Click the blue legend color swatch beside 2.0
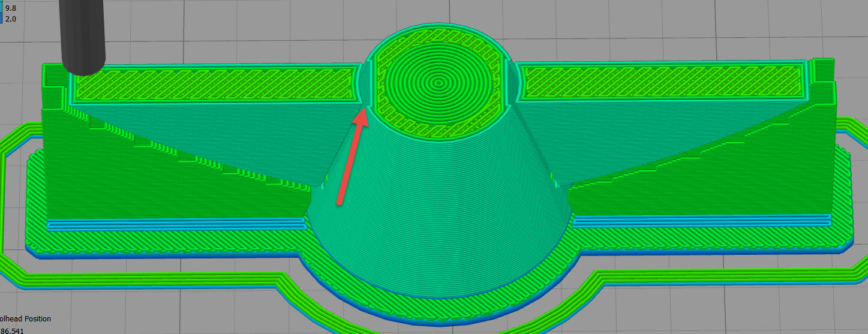 [1, 19]
